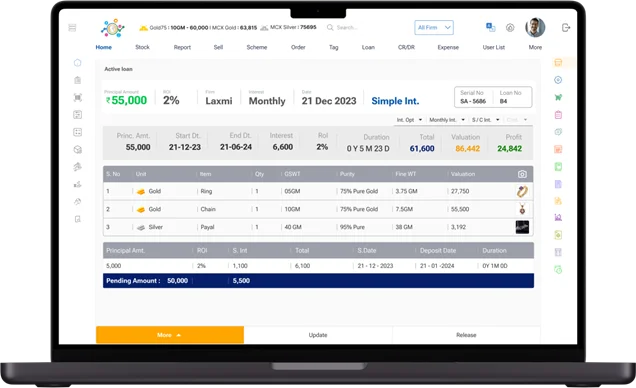
Task: Open the More item in top navigation
Action: (x=535, y=47)
